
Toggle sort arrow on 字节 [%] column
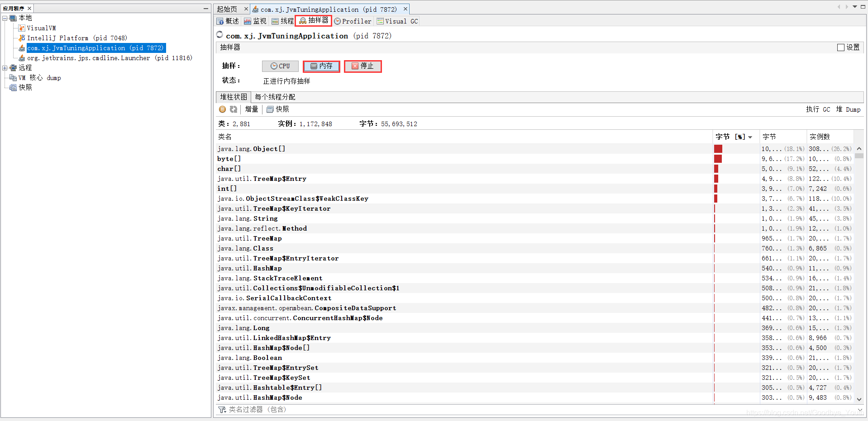click(750, 137)
